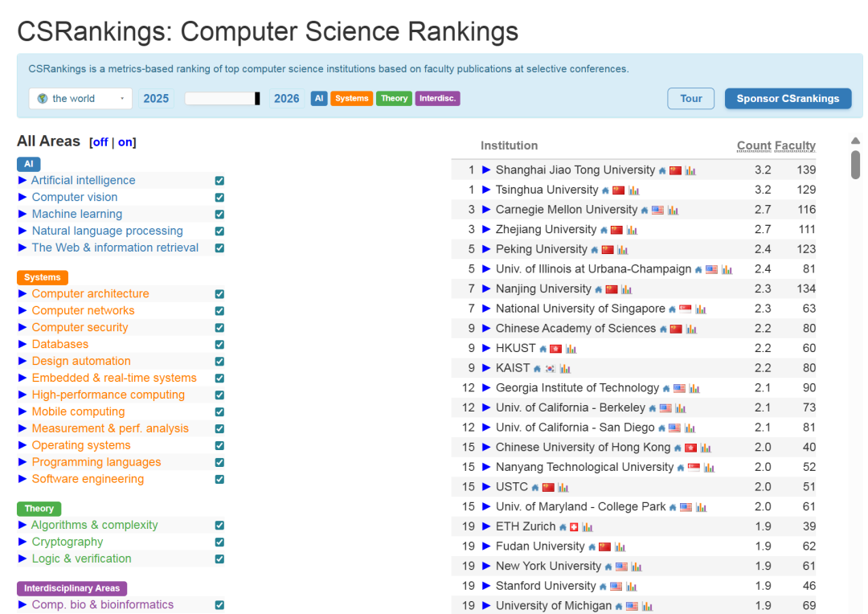Screen dimensions: 868x614
Task: Disable Cryptography area checkbox
Action: [x=219, y=542]
